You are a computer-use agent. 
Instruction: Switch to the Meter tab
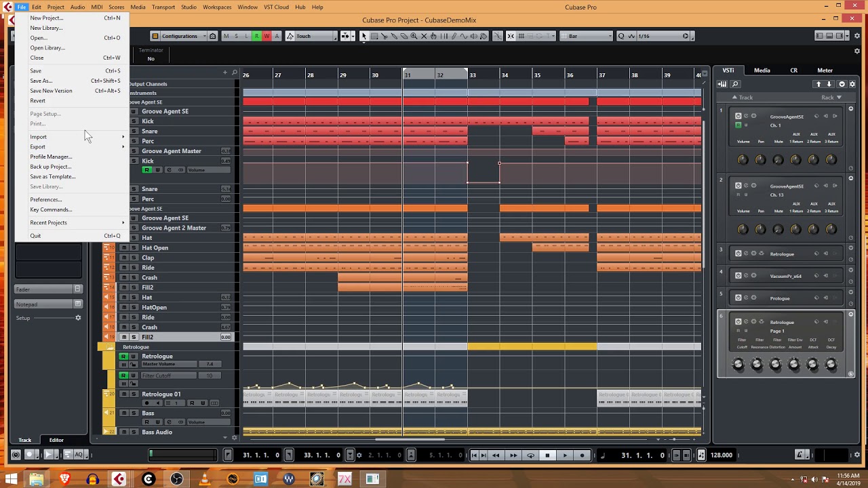(825, 70)
